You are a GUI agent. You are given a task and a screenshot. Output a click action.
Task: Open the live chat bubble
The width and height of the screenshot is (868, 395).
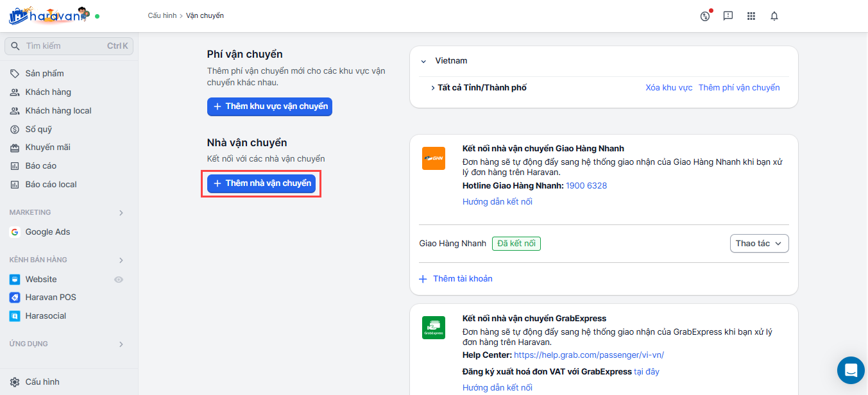click(851, 370)
